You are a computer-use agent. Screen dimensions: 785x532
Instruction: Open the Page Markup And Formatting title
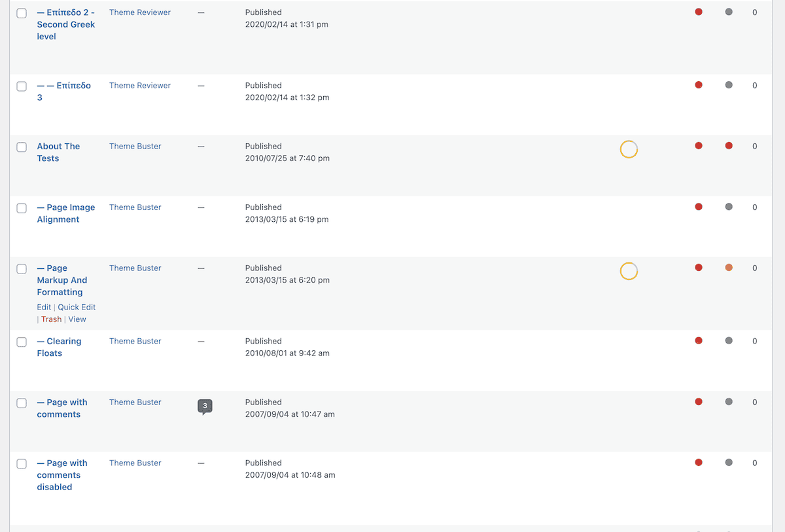(x=62, y=280)
